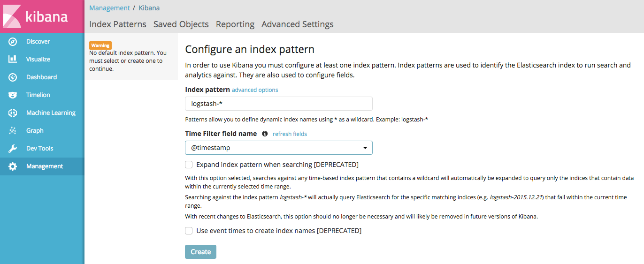Navigate to Graph
644x264 pixels.
click(x=35, y=131)
